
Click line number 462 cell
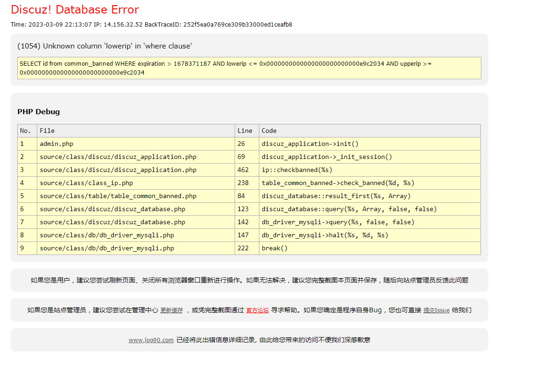pos(243,170)
